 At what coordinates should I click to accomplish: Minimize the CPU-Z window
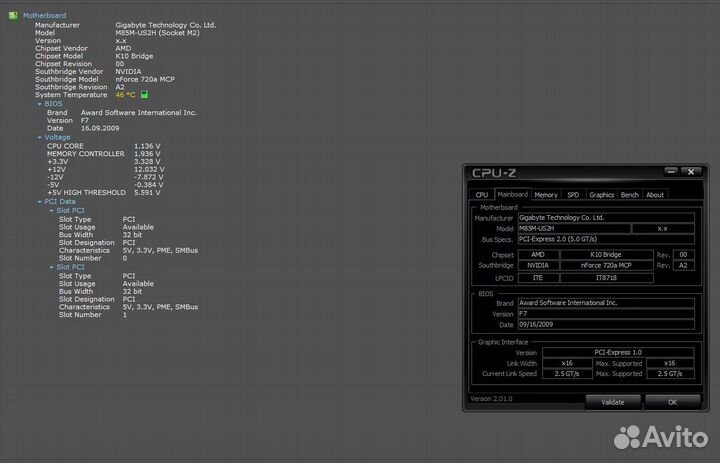(670, 173)
